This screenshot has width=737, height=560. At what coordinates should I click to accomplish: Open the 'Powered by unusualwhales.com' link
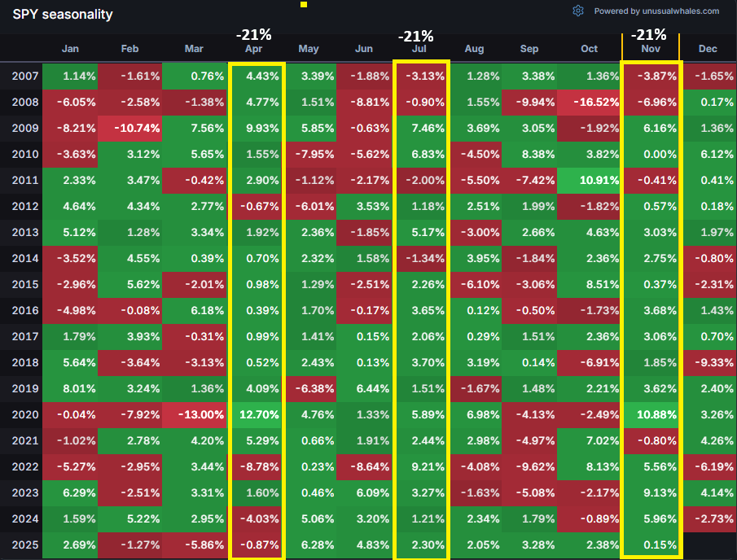pyautogui.click(x=656, y=11)
